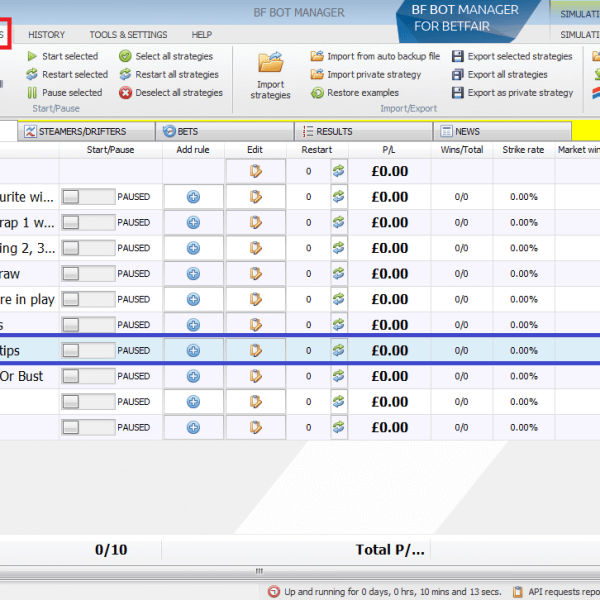600x600 pixels.
Task: Toggle the paused switch in 'tips' row
Action: [x=88, y=350]
